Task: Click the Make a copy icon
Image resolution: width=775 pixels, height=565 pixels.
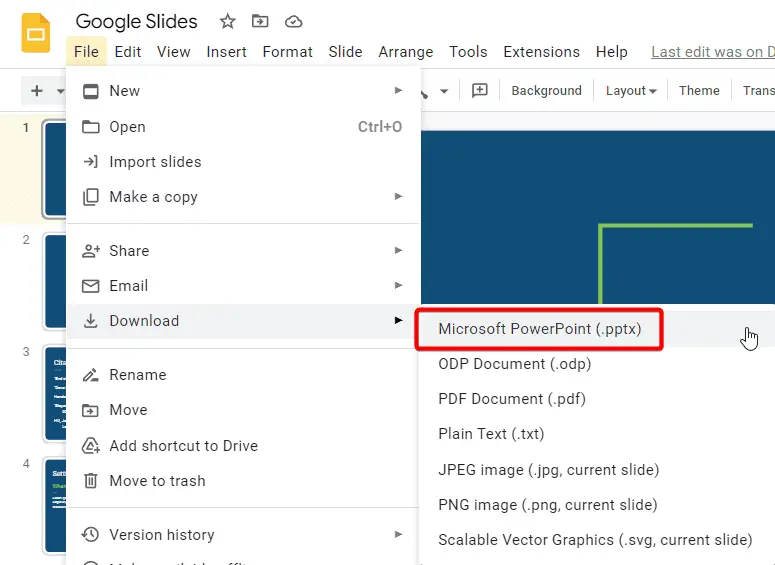Action: [x=90, y=197]
